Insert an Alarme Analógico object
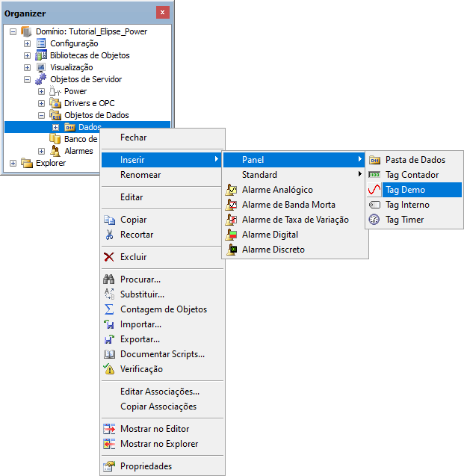 click(x=277, y=190)
